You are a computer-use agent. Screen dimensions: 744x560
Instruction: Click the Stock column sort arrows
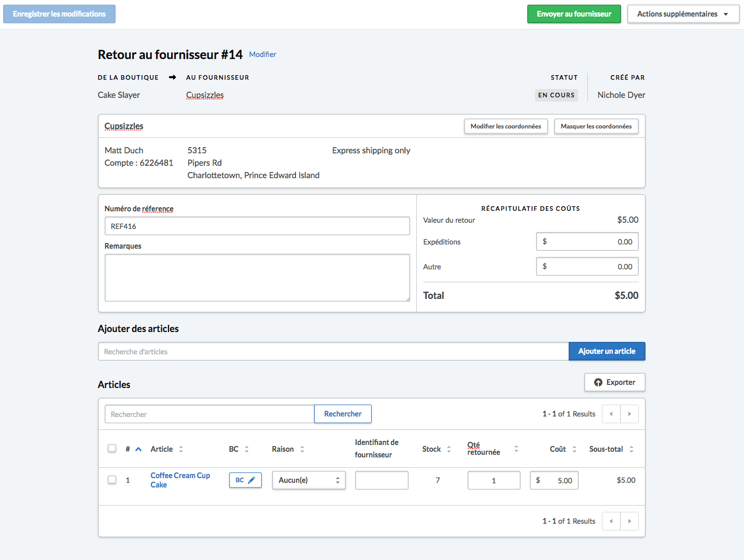click(449, 449)
